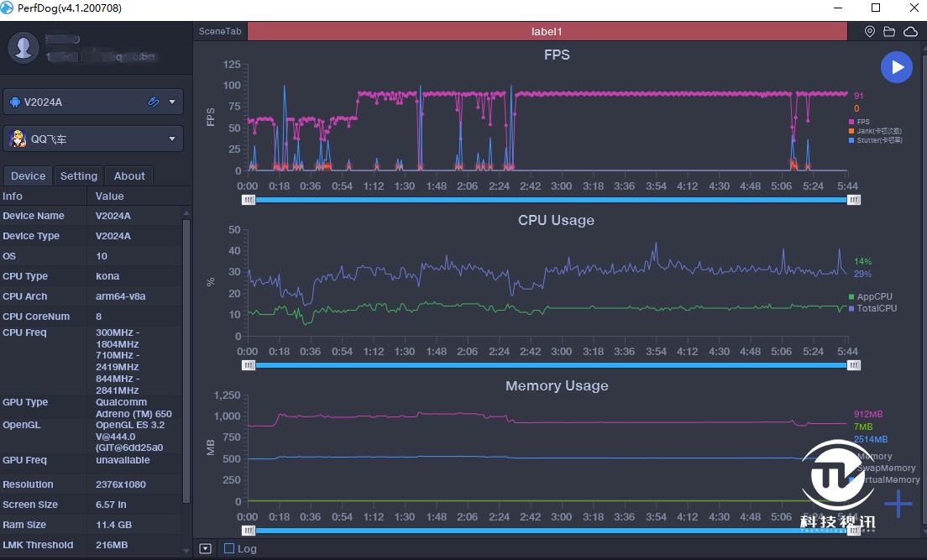Click the Android icon beside V2024A

15,102
